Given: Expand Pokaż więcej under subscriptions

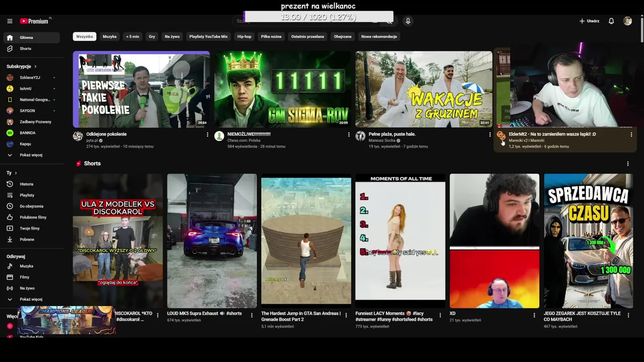Looking at the screenshot, I should click(31, 155).
